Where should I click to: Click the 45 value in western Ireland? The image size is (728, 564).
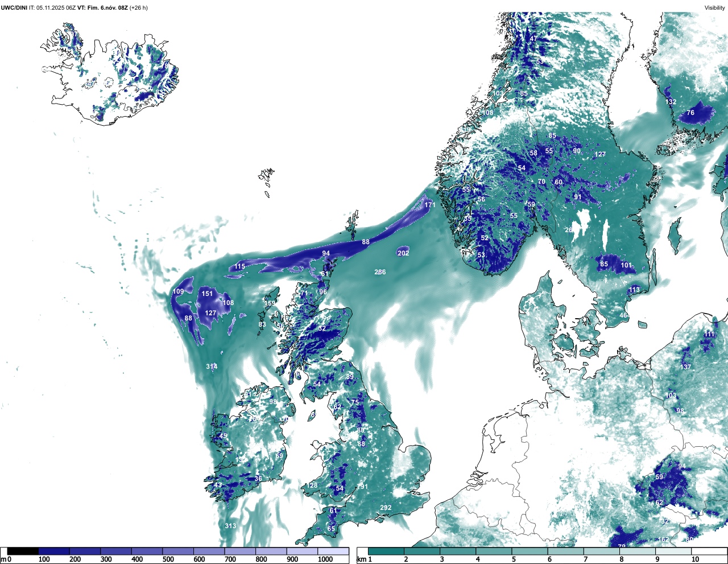[224, 436]
